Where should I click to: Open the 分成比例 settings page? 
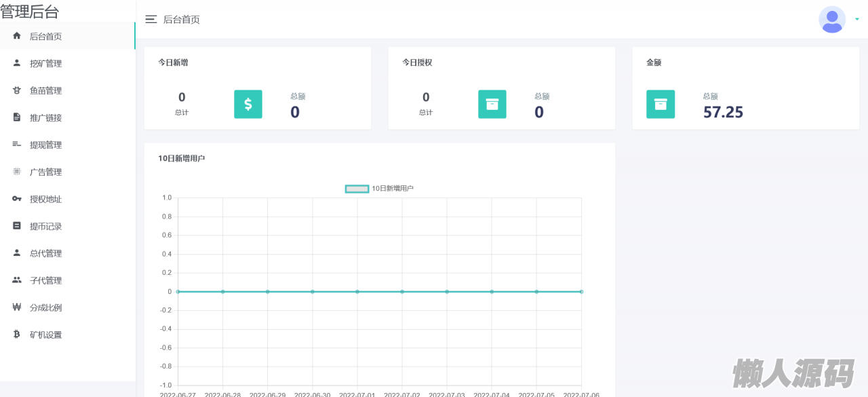pos(45,307)
